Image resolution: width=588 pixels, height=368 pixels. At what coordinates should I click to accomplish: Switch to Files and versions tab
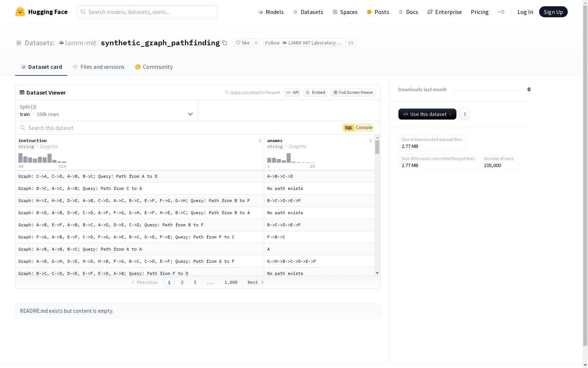point(98,67)
